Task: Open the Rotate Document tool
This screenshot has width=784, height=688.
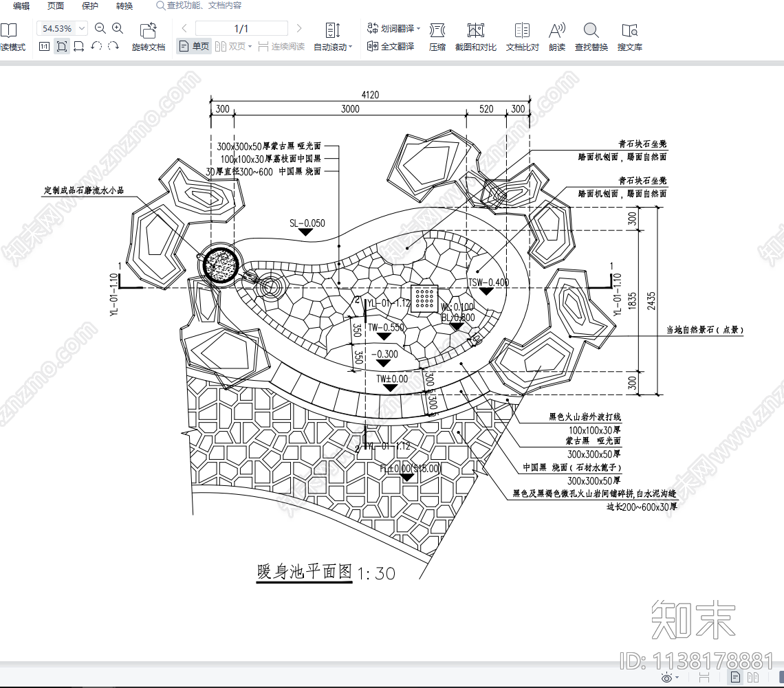Action: coord(149,37)
